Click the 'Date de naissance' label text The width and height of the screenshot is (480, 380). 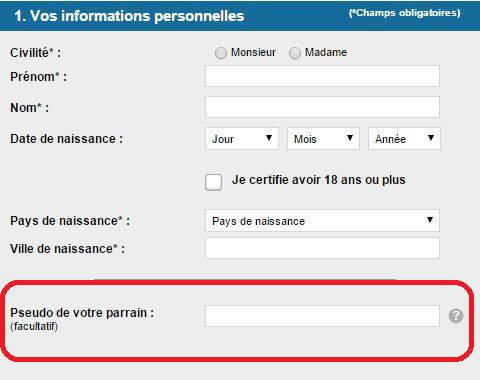pos(67,139)
